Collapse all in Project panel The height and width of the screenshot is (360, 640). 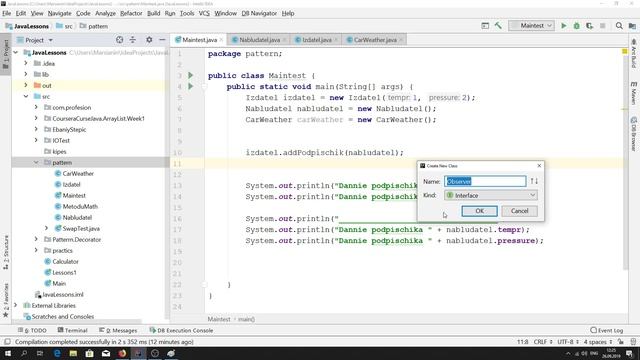[133, 40]
